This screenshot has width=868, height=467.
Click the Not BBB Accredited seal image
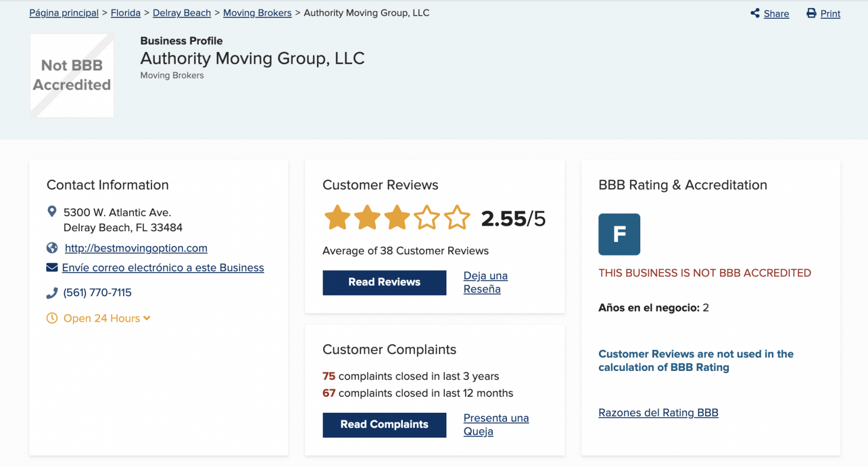71,75
